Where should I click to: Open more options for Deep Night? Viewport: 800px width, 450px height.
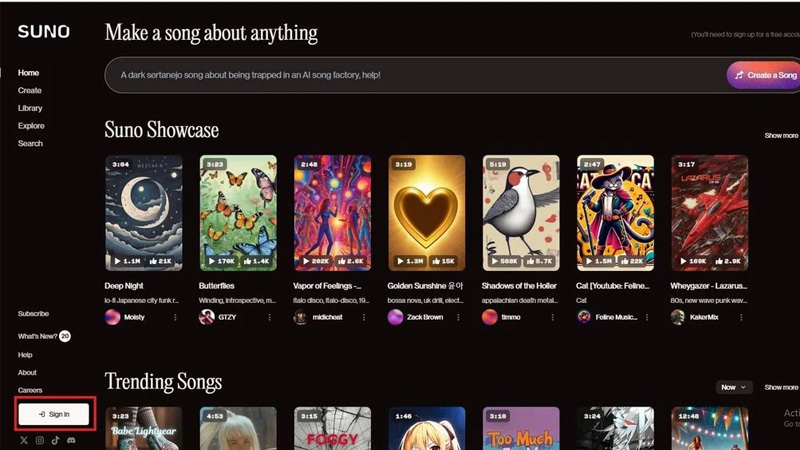click(176, 317)
